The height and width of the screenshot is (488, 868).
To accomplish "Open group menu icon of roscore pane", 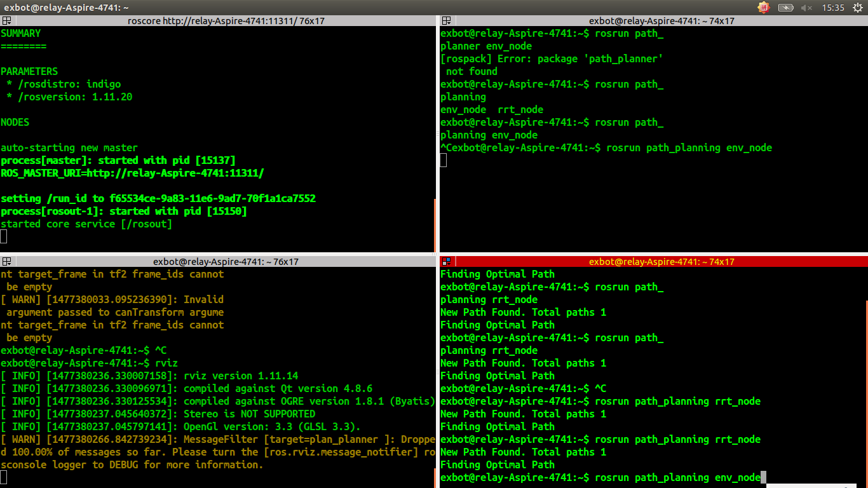I will coord(6,21).
